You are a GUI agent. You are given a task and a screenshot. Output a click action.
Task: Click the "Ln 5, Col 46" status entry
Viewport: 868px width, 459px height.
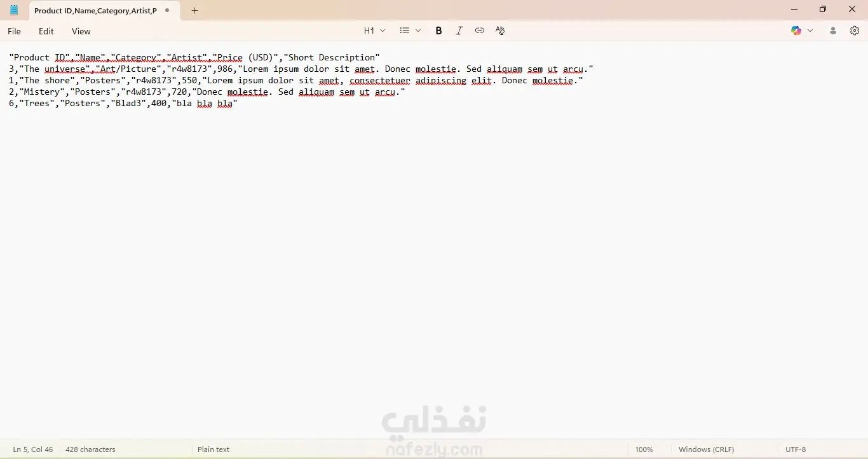[x=33, y=449]
